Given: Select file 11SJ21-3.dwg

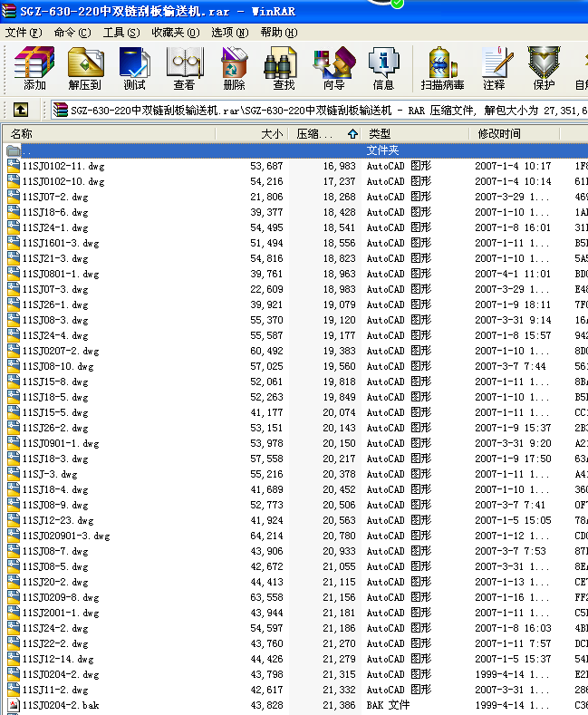Looking at the screenshot, I should [x=55, y=258].
